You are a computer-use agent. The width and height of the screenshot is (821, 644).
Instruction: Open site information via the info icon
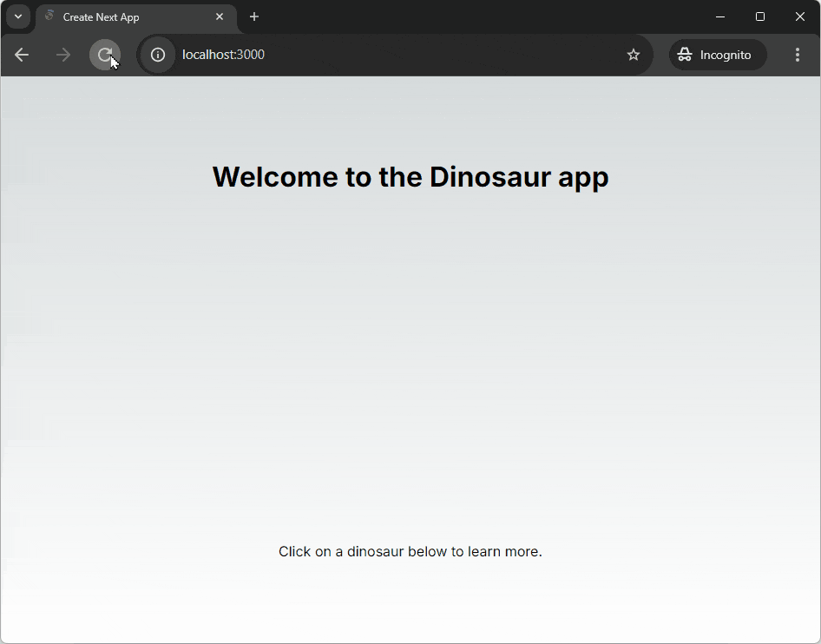pos(157,55)
